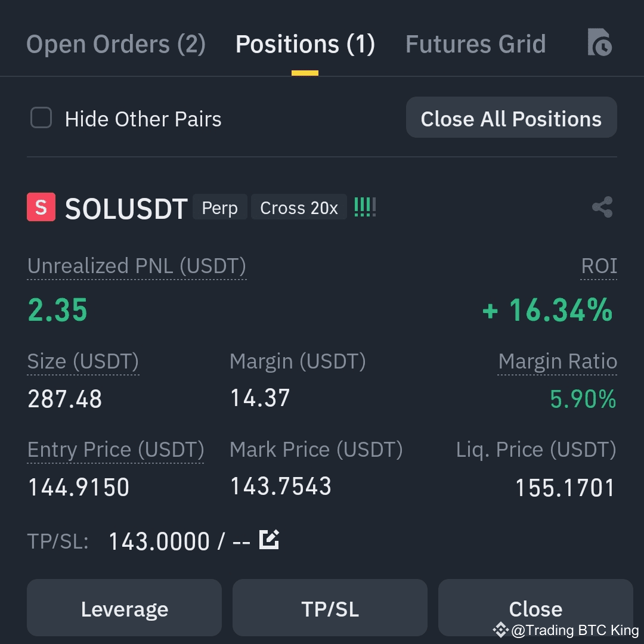Open the order history clock icon
Viewport: 644px width, 644px height.
click(600, 42)
